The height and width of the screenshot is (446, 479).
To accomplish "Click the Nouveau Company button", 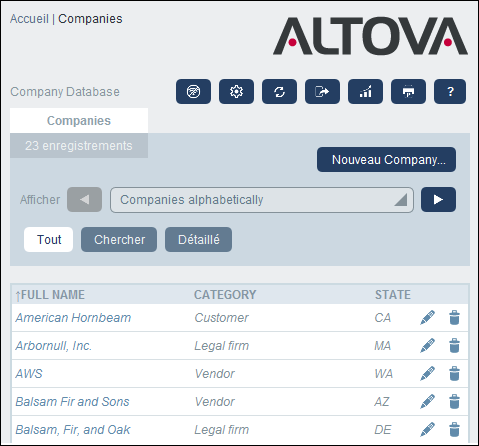I will coord(386,160).
